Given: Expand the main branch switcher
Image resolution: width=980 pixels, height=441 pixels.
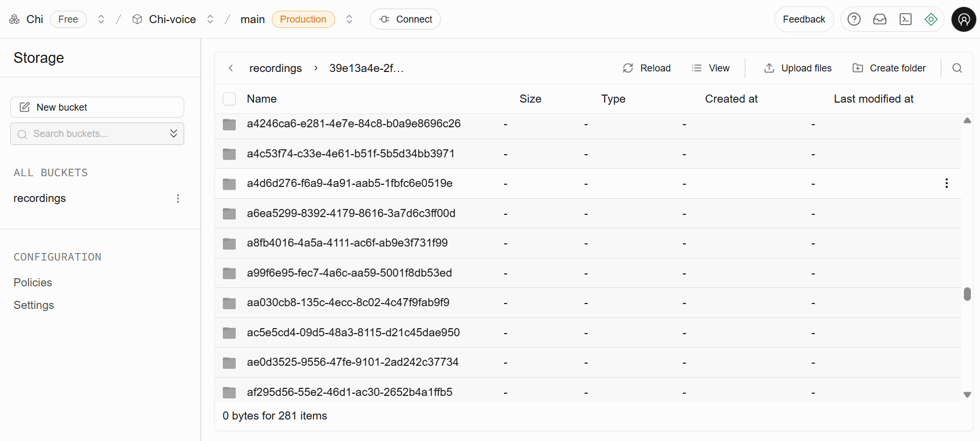Looking at the screenshot, I should tap(349, 19).
